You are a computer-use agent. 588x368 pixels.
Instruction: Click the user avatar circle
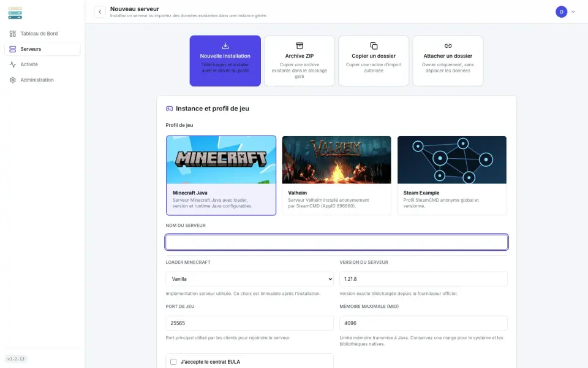click(561, 12)
